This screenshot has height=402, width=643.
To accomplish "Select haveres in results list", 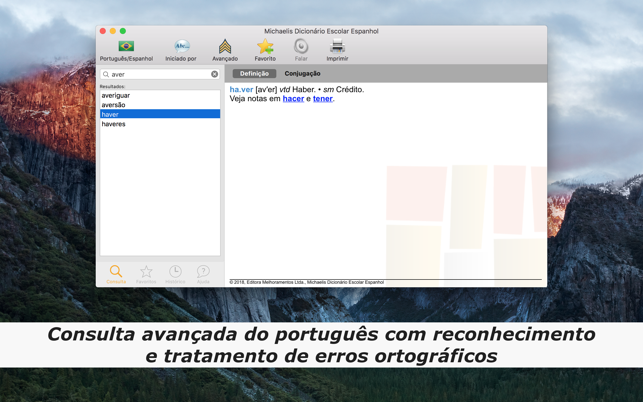I will click(x=160, y=123).
